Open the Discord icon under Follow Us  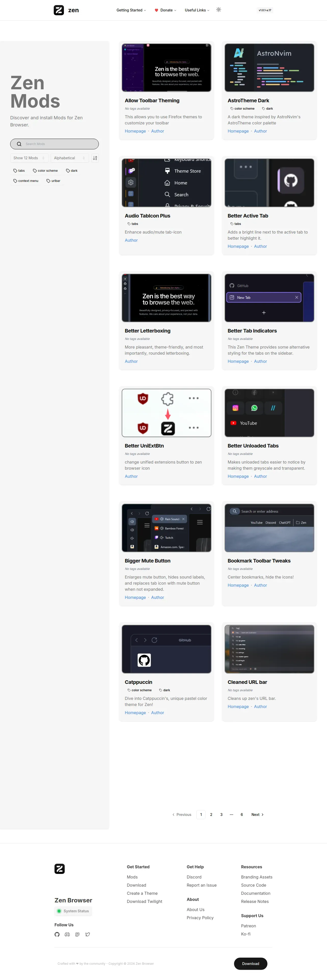(x=67, y=934)
